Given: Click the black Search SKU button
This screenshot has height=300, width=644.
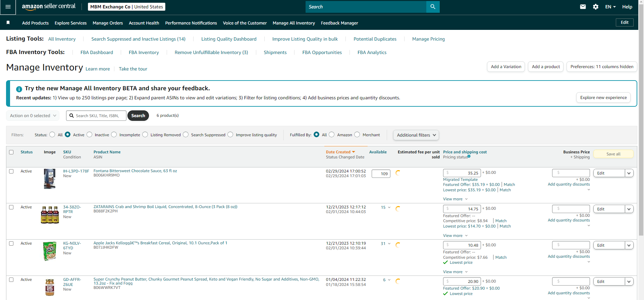Looking at the screenshot, I should click(138, 116).
